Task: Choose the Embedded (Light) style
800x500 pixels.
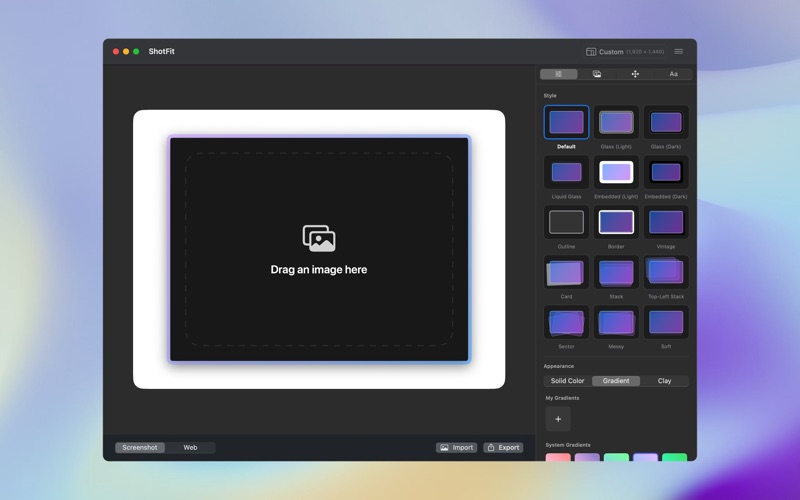Action: pos(616,172)
